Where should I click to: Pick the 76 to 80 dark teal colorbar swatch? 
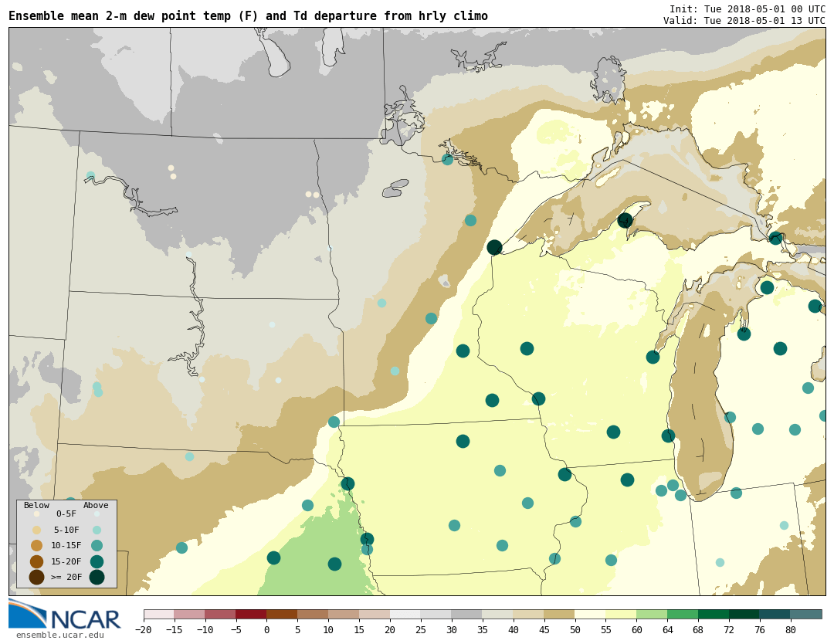pos(775,614)
